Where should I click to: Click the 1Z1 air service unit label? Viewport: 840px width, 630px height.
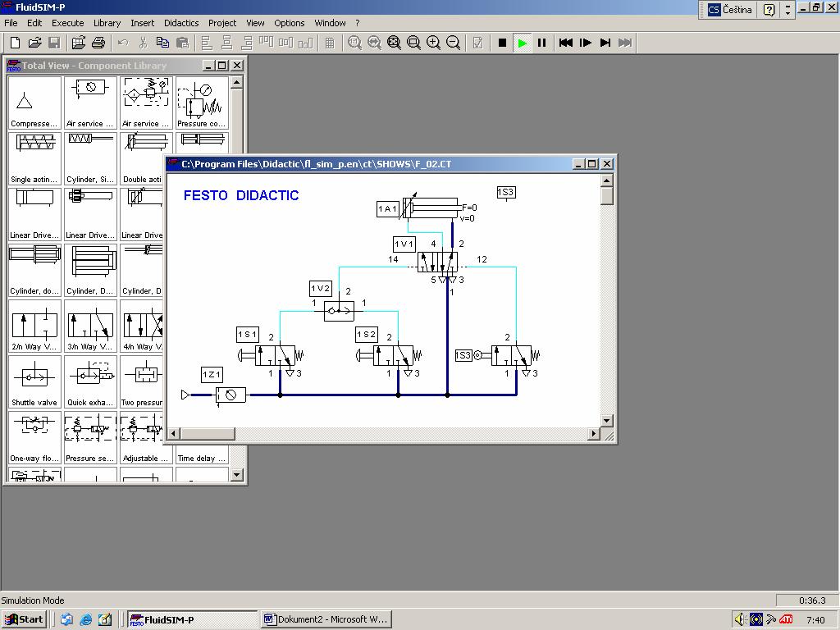212,374
